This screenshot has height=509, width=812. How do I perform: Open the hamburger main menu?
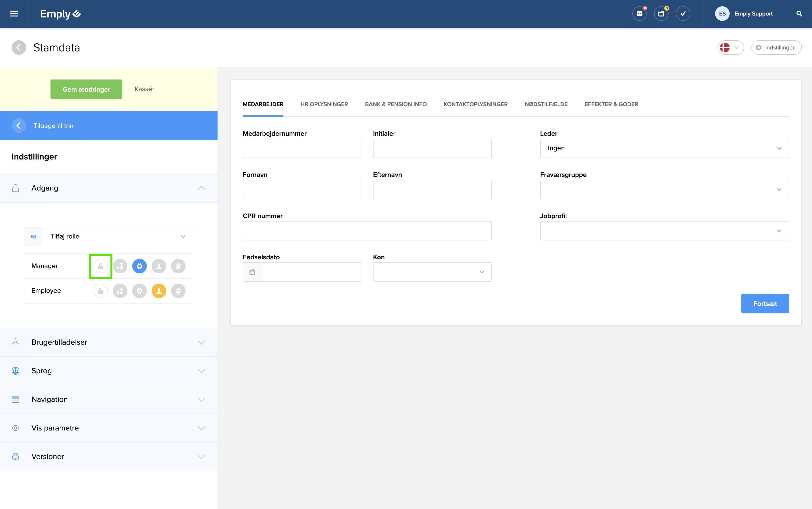click(x=14, y=14)
